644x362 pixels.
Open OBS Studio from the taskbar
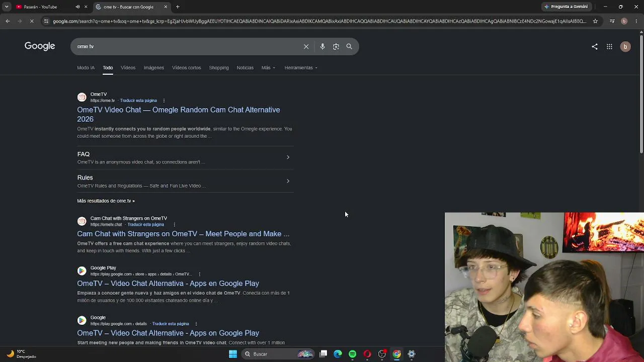click(382, 354)
